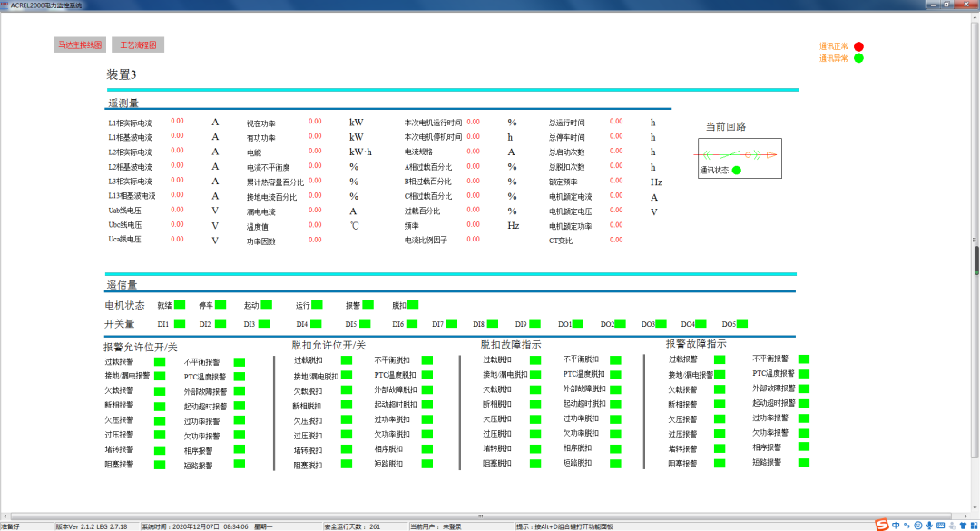The image size is (980, 531).
Task: Click 堵转报警 indicator under 报警允许位开/关
Action: [x=160, y=450]
